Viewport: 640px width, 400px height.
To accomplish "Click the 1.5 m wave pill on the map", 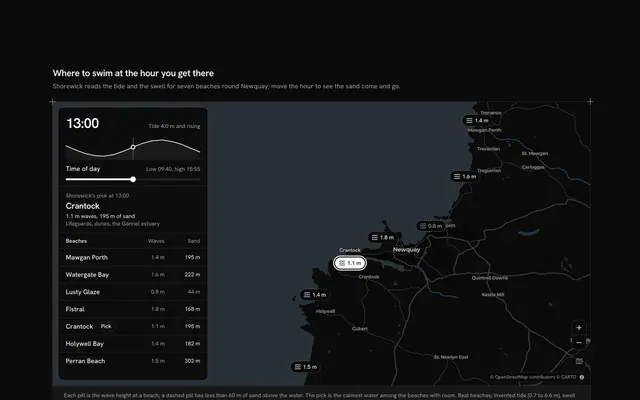I will [306, 367].
